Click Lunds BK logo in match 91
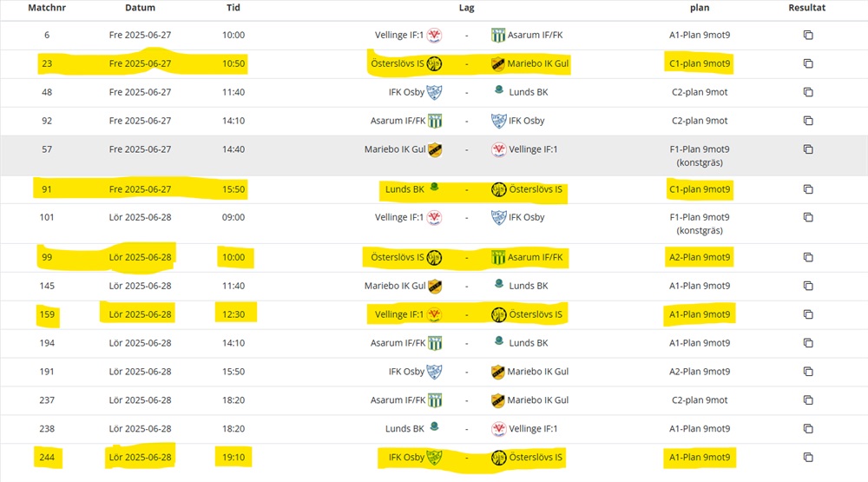 [x=434, y=188]
